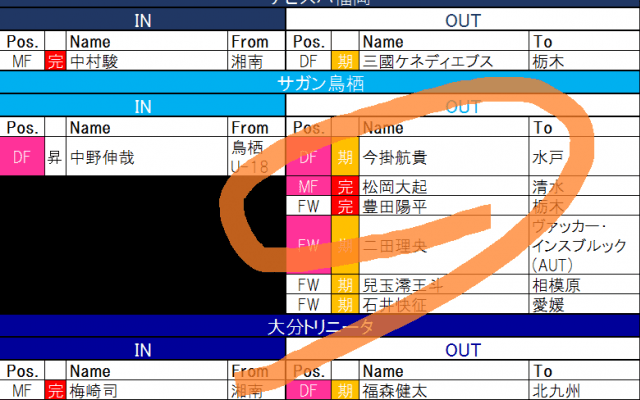Click the Name header above 今掛航貴
The width and height of the screenshot is (640, 400).
[444, 127]
